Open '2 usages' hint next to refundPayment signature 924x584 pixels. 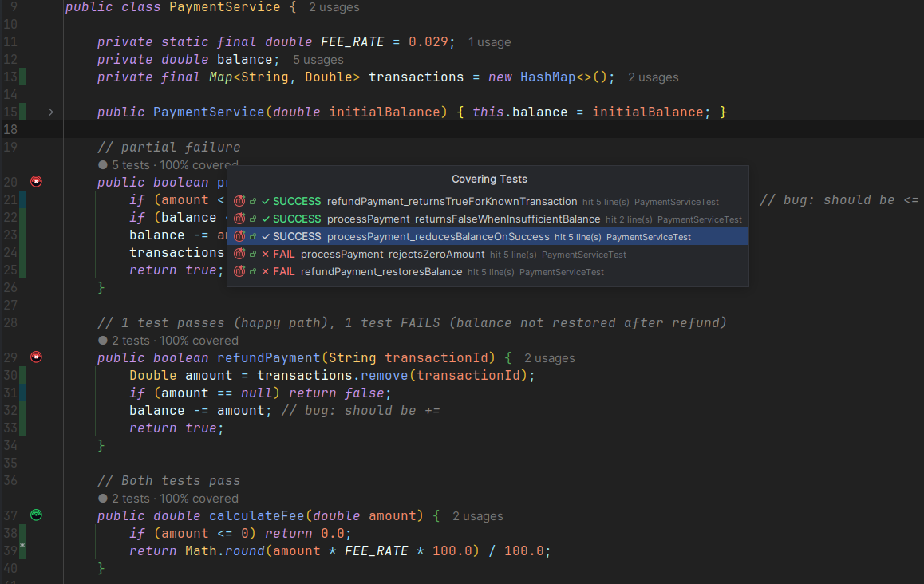pyautogui.click(x=550, y=358)
